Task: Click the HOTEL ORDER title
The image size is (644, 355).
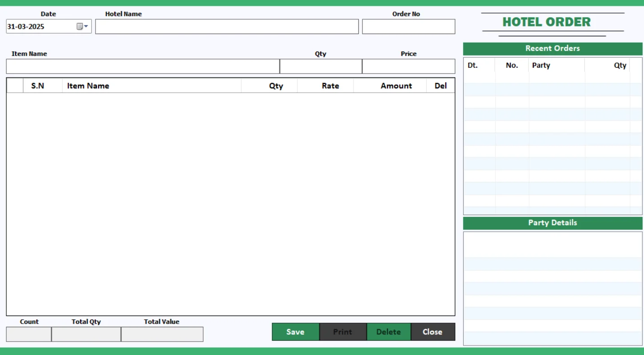Action: (546, 22)
